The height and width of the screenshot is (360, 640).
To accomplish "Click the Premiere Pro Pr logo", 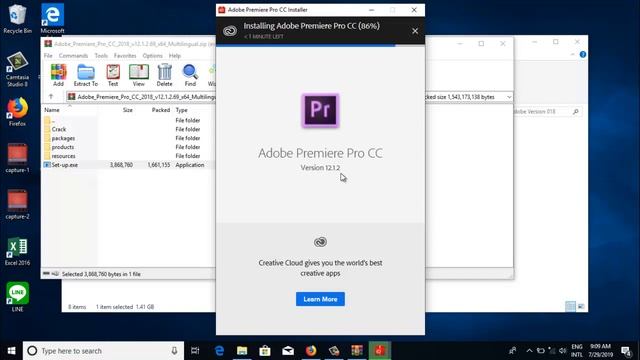I will pos(320,110).
